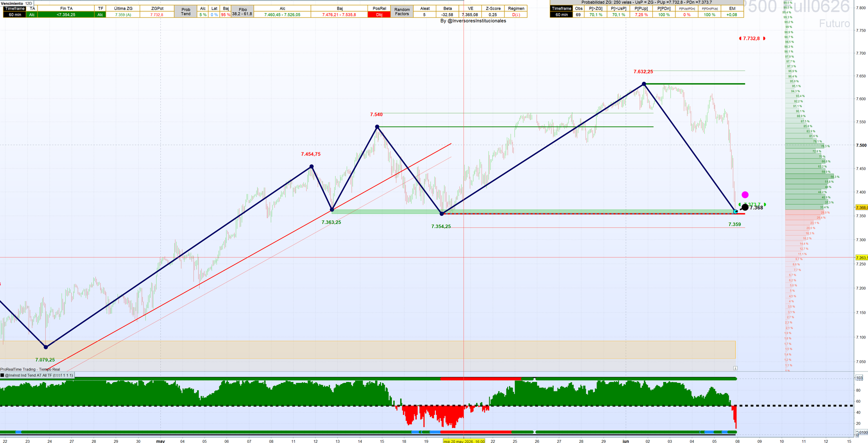Click the 7.079,25 swing low label
This screenshot has width=868, height=443.
[x=45, y=360]
